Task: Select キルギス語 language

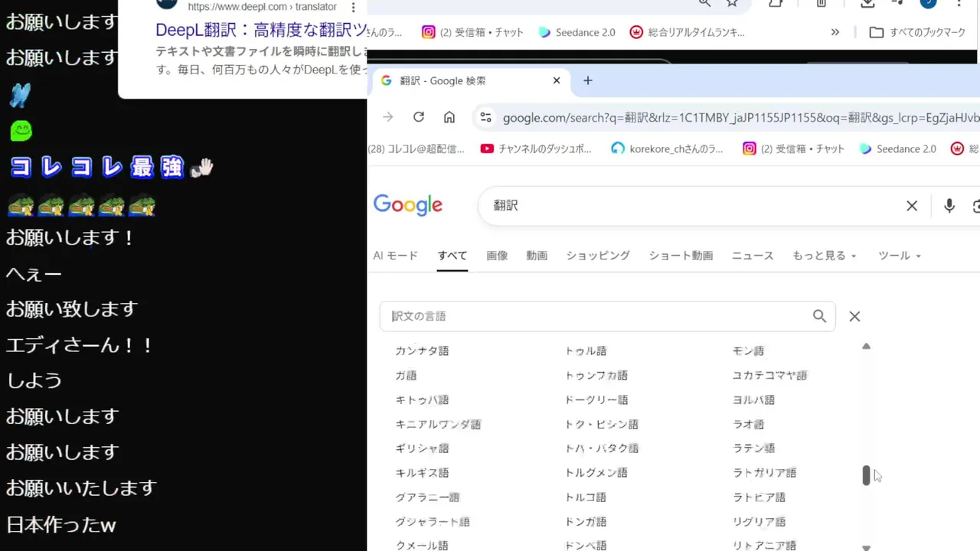Action: click(422, 473)
